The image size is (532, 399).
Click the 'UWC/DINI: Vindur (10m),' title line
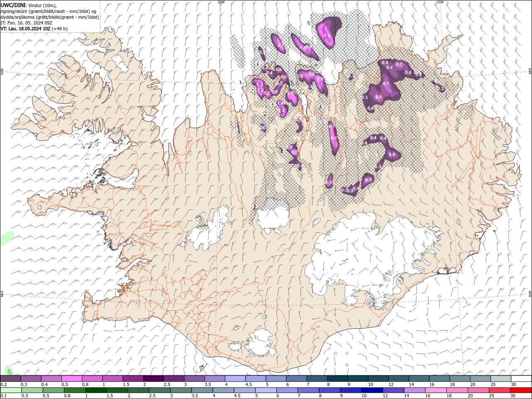point(29,5)
